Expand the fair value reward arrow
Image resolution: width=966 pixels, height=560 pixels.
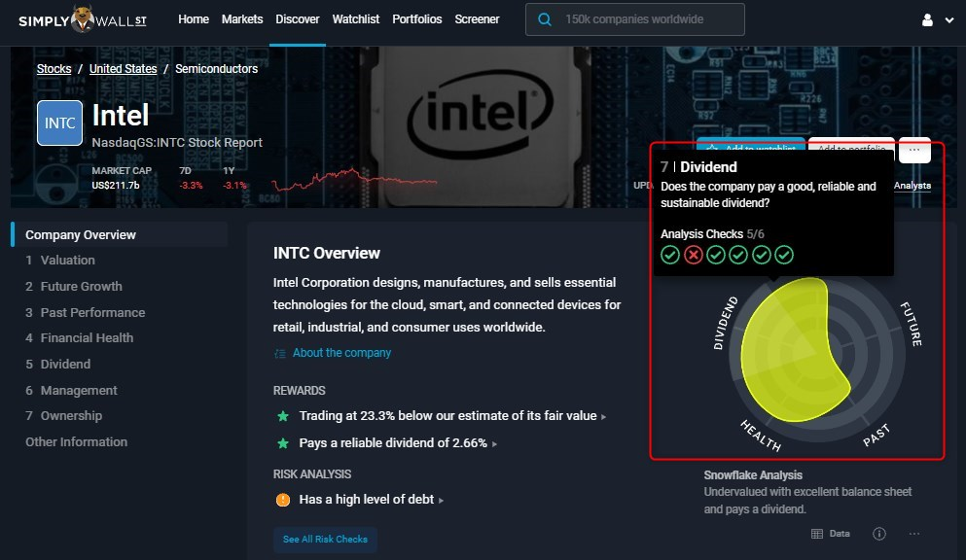603,417
